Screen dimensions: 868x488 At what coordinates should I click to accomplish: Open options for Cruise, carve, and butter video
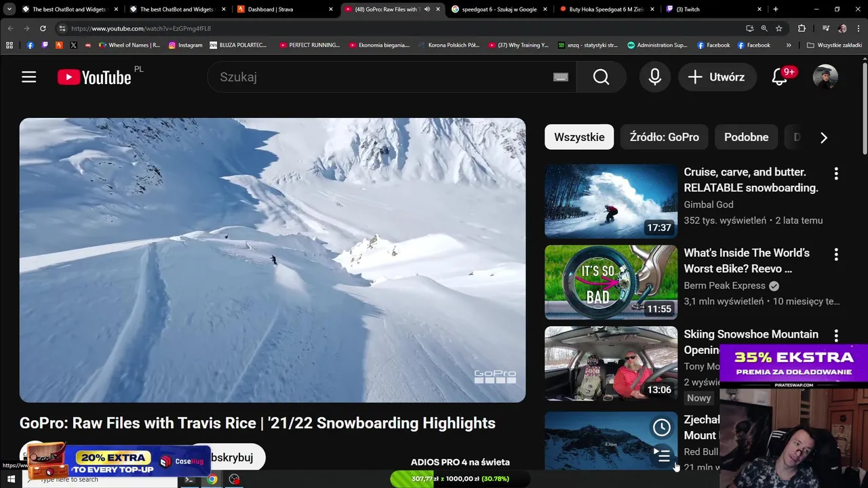point(836,174)
